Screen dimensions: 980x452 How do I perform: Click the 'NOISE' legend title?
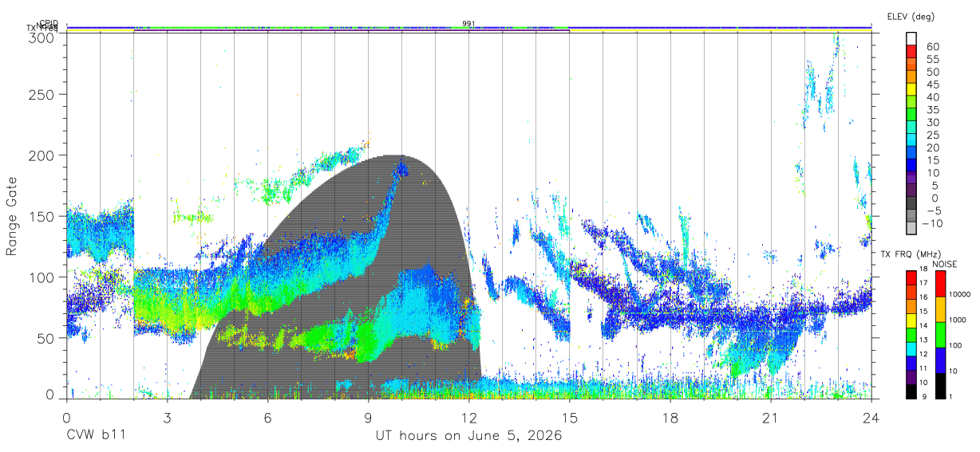coord(946,263)
